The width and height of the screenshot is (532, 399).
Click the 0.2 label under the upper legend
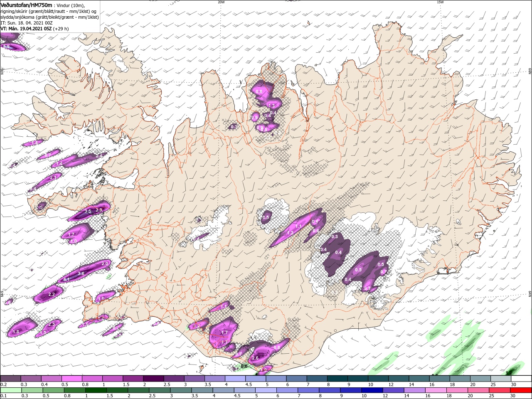[x=3, y=384]
